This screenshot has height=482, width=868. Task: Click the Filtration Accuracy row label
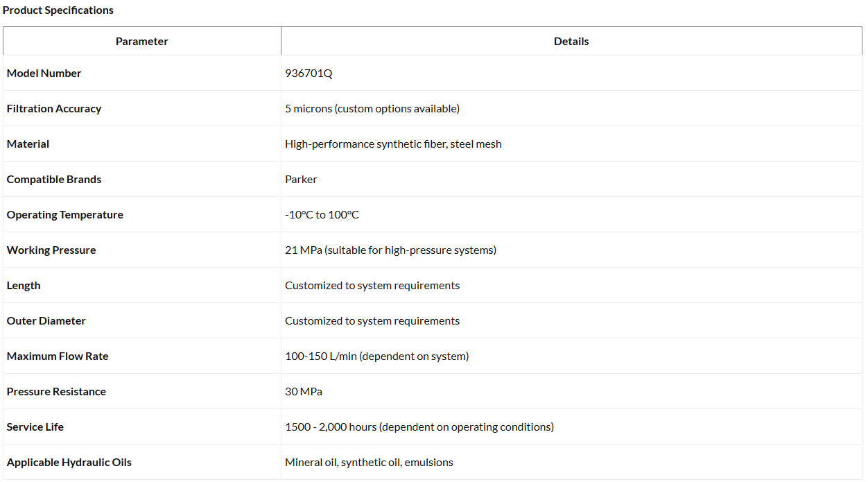54,109
